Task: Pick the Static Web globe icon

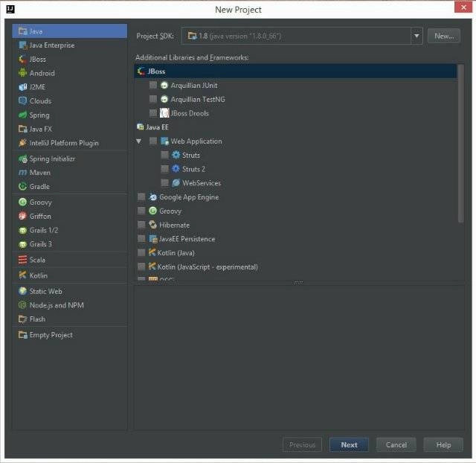Action: pos(23,291)
